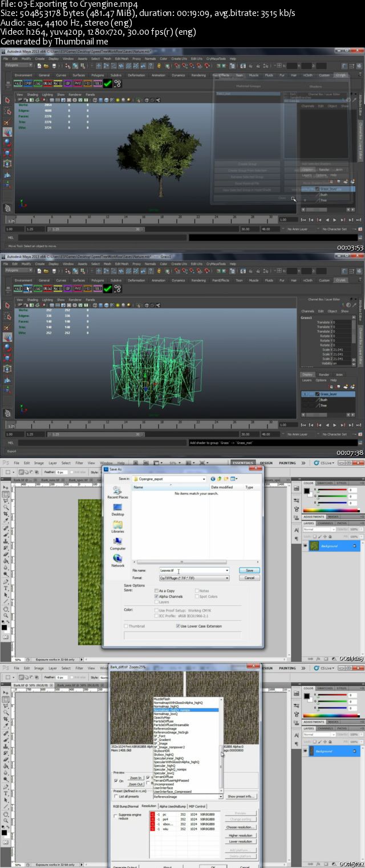The width and height of the screenshot is (365, 868).
Task: Click the Computer icon in Save As sidebar
Action: 117,544
